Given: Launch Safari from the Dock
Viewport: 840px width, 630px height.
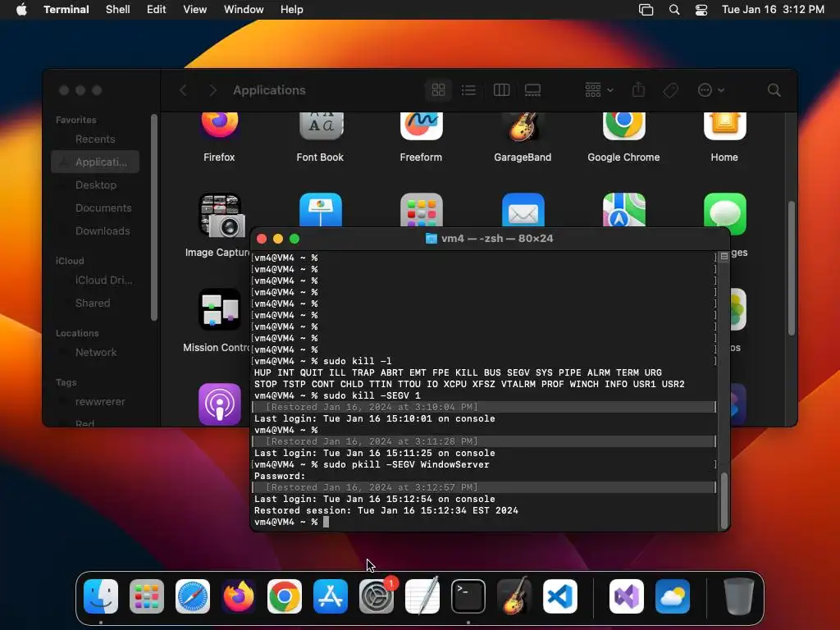Looking at the screenshot, I should (193, 596).
